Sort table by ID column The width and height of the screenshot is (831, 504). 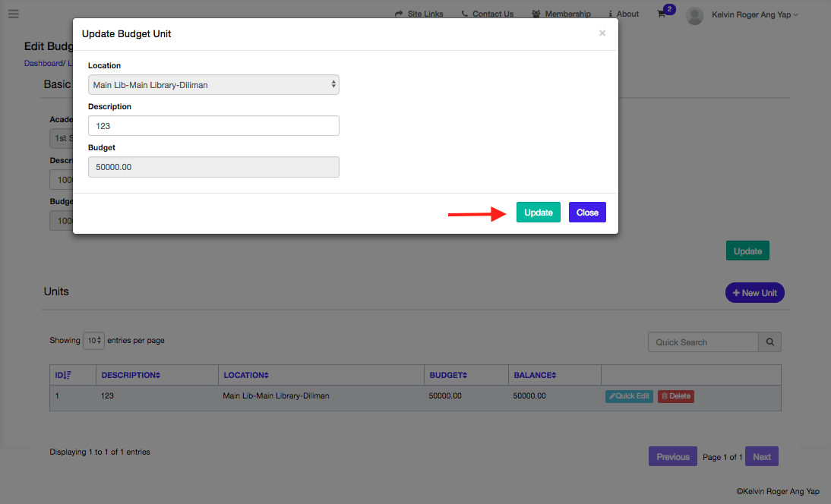point(63,375)
